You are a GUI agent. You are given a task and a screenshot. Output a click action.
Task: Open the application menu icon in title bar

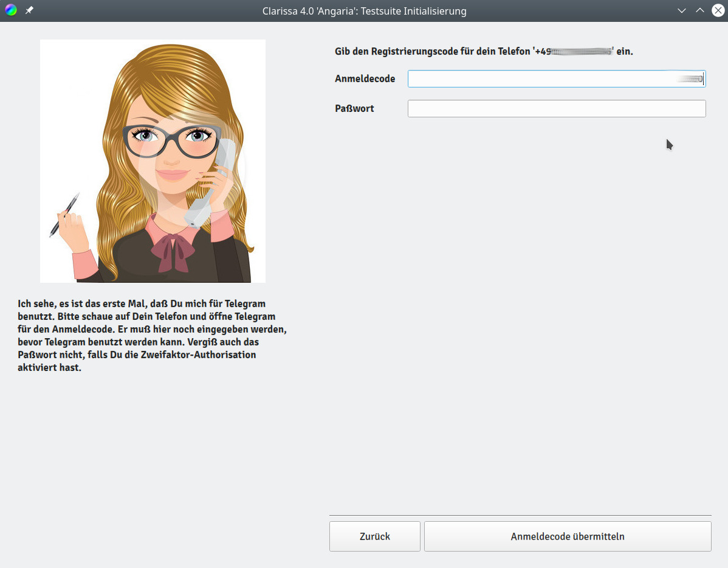(x=11, y=10)
